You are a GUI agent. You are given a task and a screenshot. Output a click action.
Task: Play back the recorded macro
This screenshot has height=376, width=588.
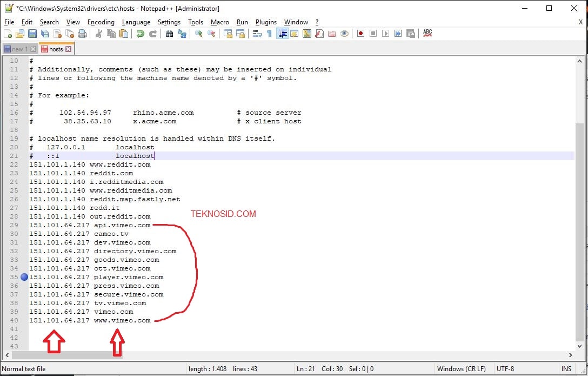385,34
